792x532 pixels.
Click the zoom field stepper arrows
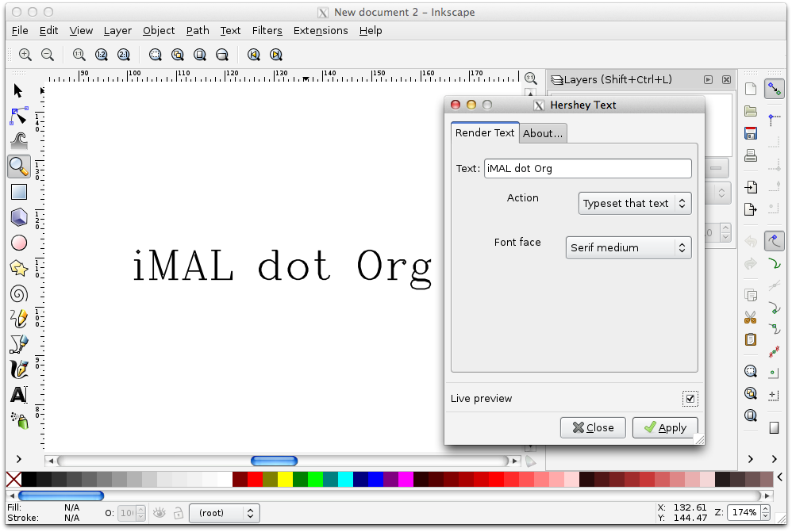click(x=766, y=513)
